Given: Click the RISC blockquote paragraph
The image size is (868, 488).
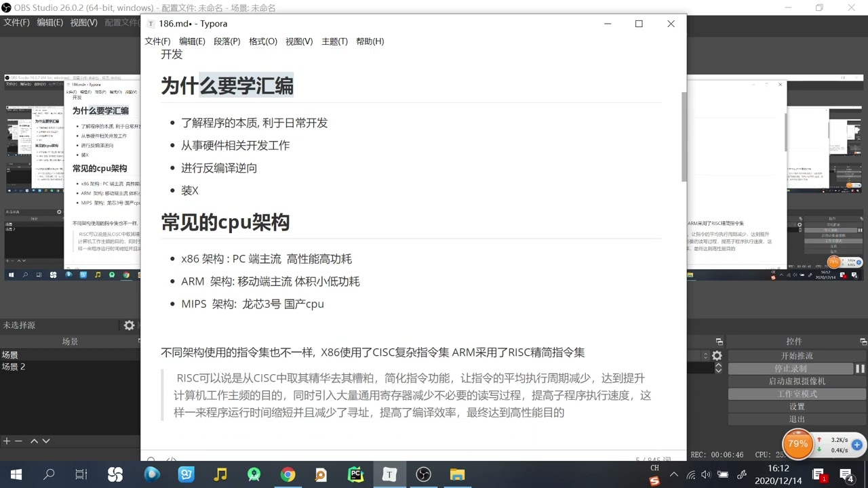Looking at the screenshot, I should coord(412,395).
